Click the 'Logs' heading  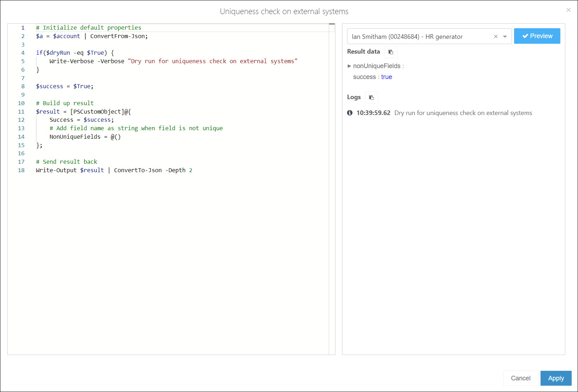354,97
